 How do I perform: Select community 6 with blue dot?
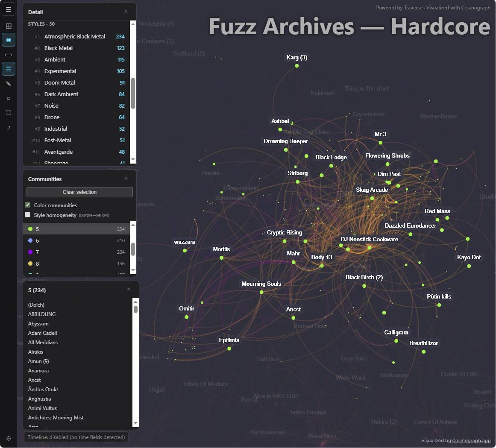coord(37,240)
